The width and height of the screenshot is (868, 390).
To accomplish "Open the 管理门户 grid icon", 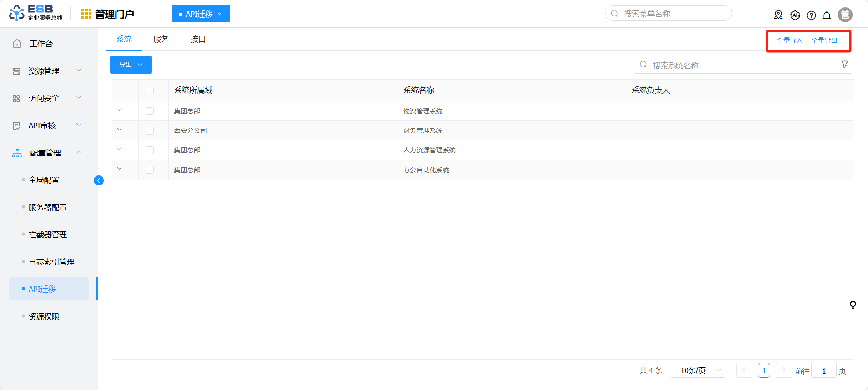I will [86, 14].
